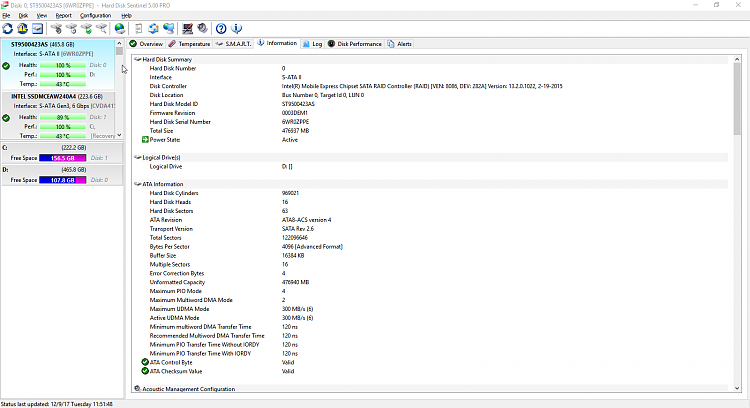The height and width of the screenshot is (408, 750).
Task: Collapse the Hard Disk Summary section
Action: (x=138, y=59)
